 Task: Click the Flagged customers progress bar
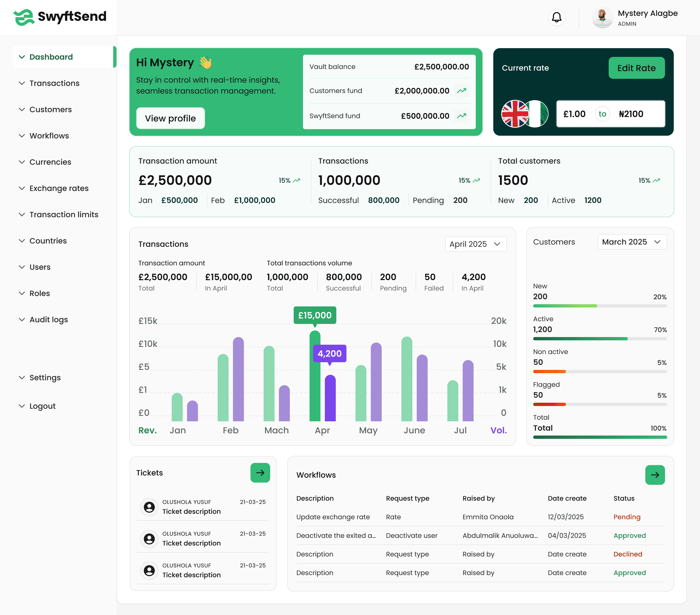click(600, 404)
